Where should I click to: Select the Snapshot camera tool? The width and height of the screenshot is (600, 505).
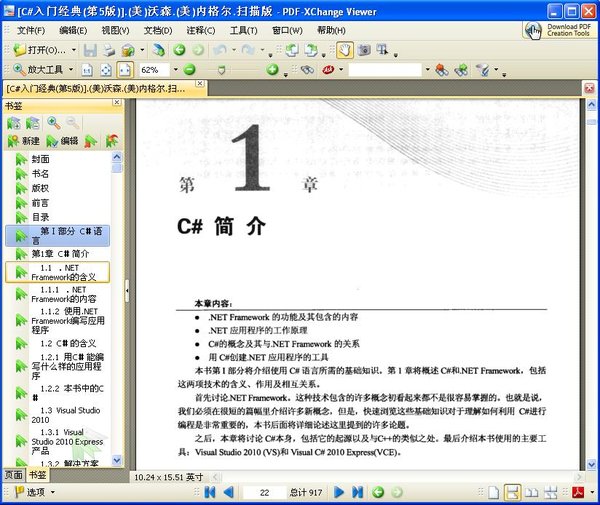pos(364,50)
